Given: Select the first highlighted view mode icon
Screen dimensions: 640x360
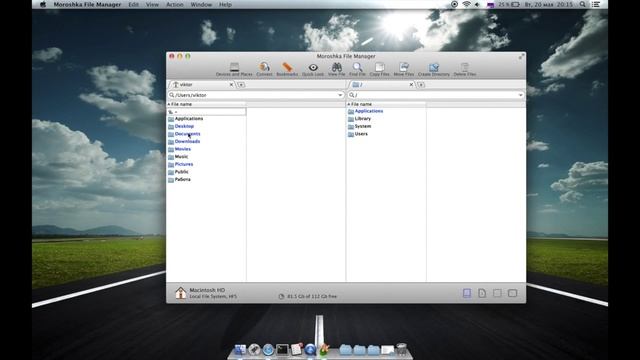Looking at the screenshot, I should click(x=467, y=293).
